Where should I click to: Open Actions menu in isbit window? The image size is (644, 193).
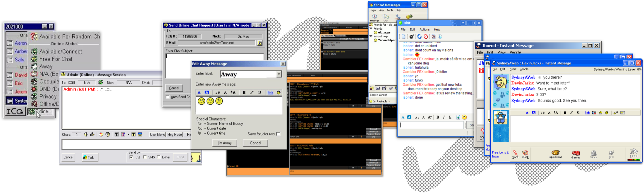coord(424,30)
